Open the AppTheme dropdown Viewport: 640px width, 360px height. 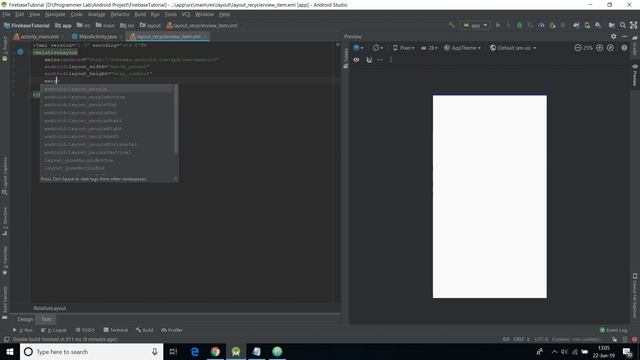[462, 48]
